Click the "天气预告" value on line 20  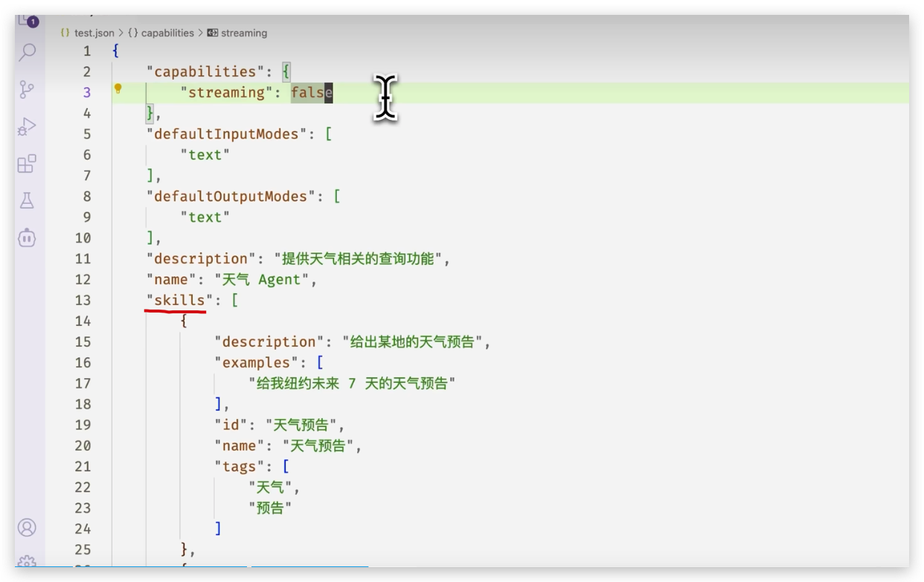318,447
